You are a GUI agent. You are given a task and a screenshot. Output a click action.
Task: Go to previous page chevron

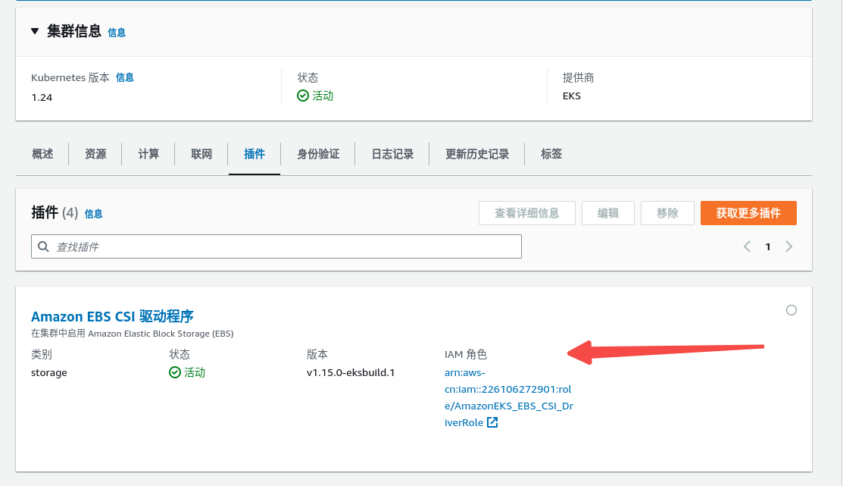tap(747, 246)
